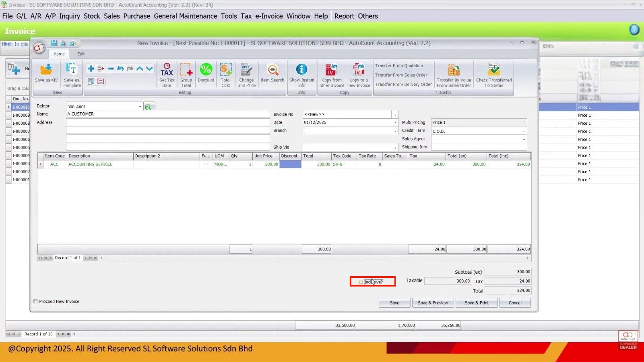Screen dimensions: 644x362
Task: Click the insert line icon beside plus
Action: click(101, 68)
